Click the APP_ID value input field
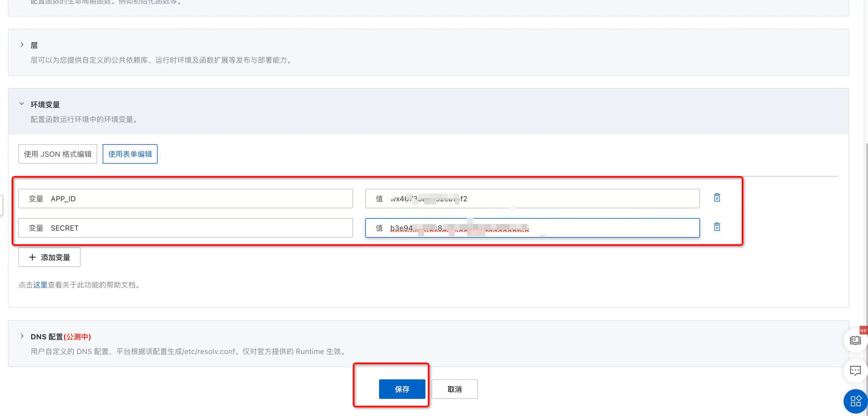The image size is (868, 416). coord(532,199)
